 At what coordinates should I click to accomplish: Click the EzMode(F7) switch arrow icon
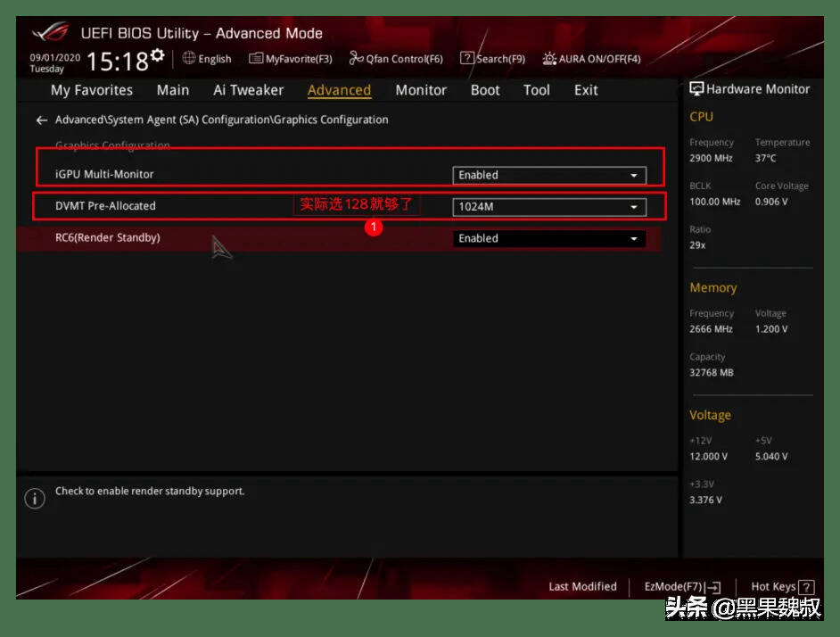713,588
